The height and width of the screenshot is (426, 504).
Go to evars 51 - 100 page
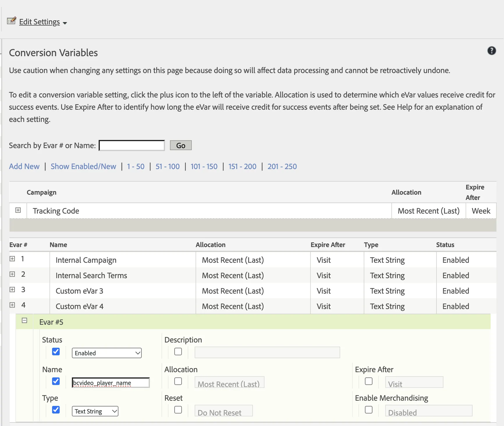[168, 166]
